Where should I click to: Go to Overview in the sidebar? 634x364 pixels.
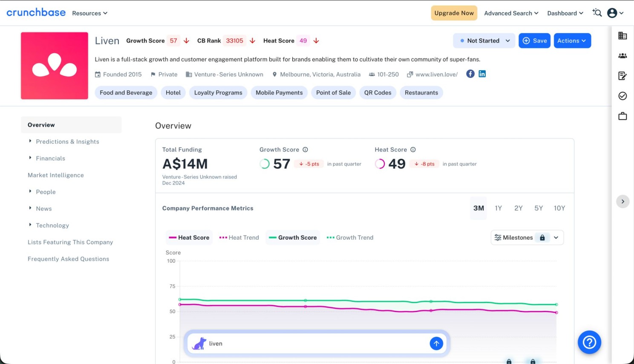click(x=71, y=125)
